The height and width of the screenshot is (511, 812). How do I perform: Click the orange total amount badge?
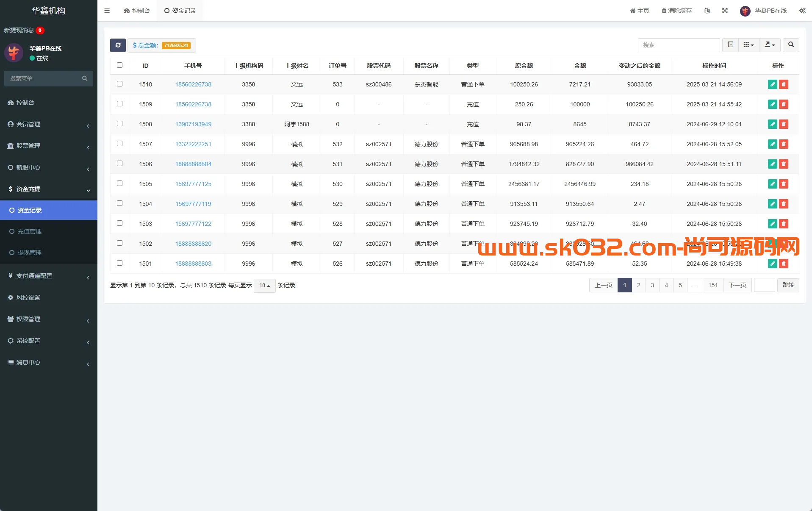(176, 45)
